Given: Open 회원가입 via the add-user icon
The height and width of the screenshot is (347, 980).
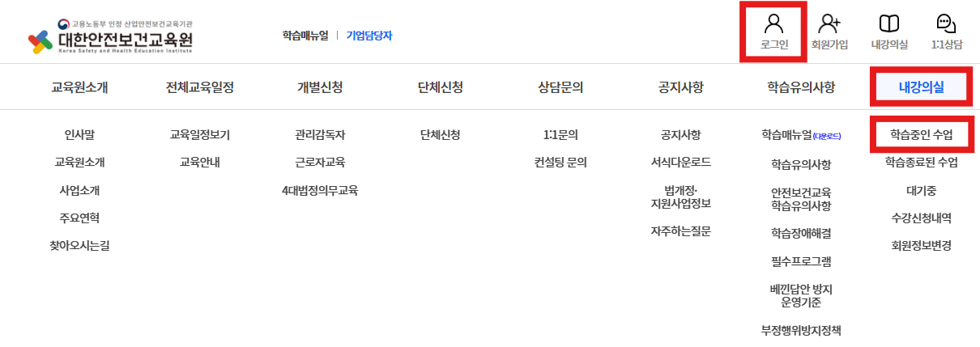Looking at the screenshot, I should click(829, 23).
